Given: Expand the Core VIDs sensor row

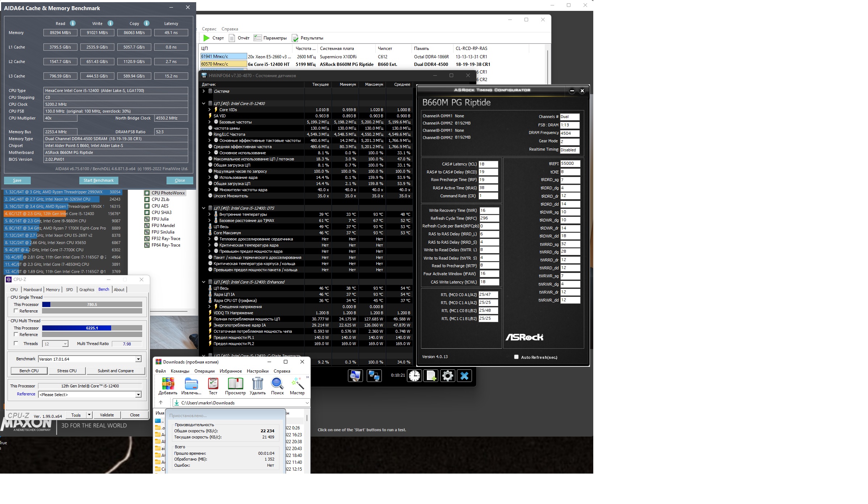Looking at the screenshot, I should pyautogui.click(x=210, y=110).
